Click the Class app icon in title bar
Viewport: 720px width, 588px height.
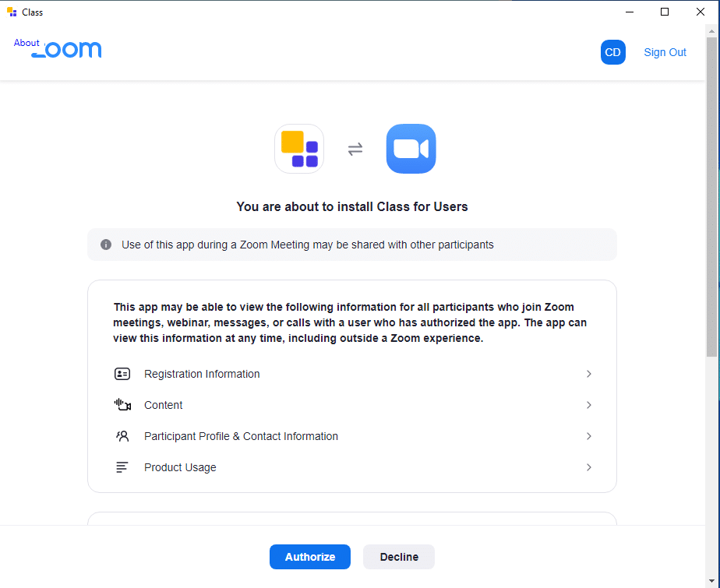[12, 12]
